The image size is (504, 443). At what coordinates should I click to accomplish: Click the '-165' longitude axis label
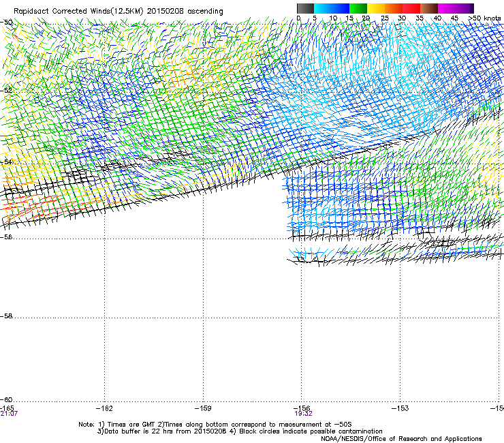click(x=7, y=408)
